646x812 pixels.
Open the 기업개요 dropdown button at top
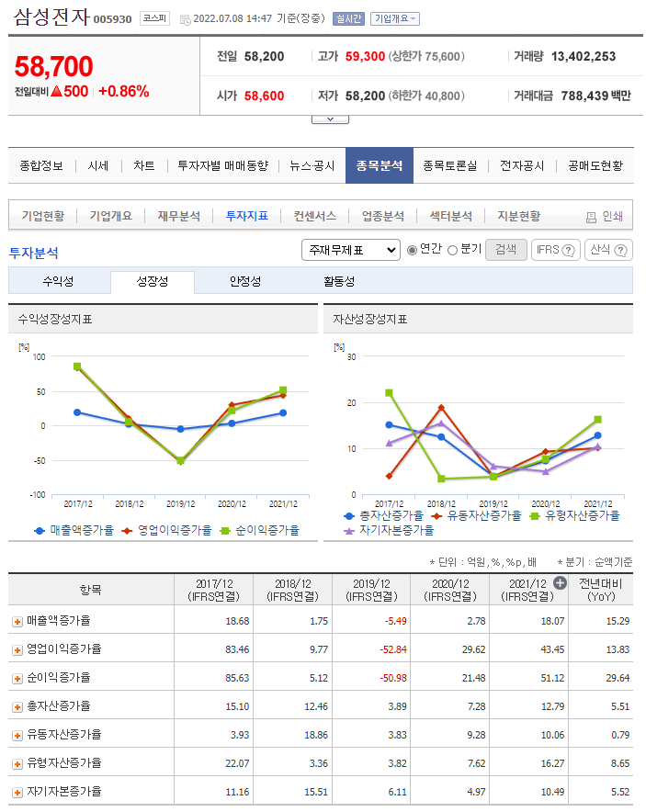pyautogui.click(x=395, y=18)
